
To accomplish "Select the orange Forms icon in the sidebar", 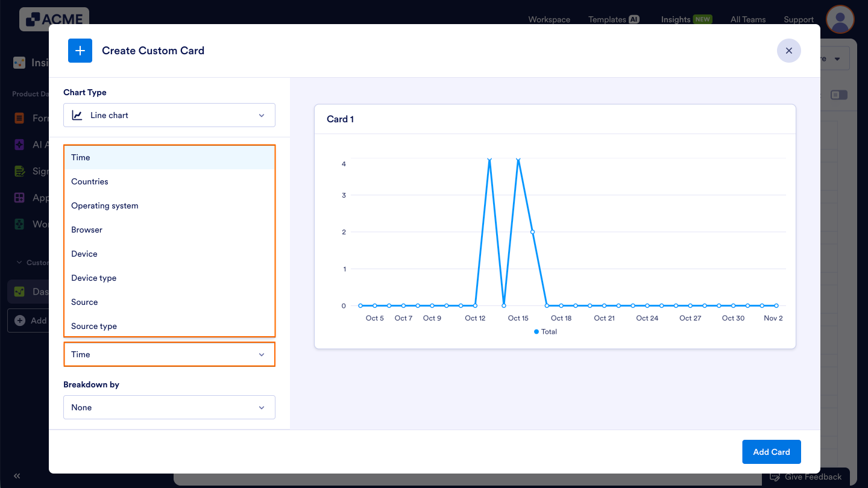I will [19, 118].
